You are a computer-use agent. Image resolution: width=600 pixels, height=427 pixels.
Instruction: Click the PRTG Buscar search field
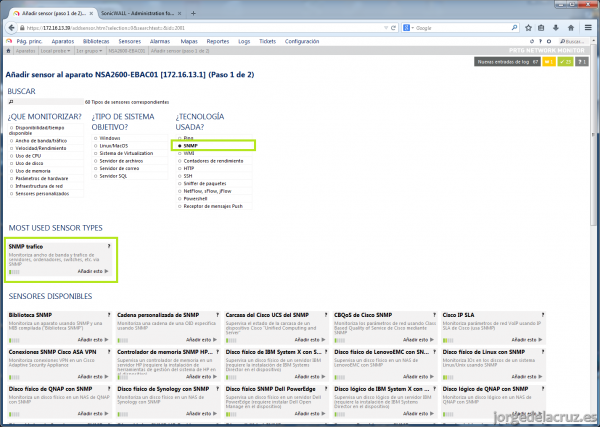click(x=572, y=41)
